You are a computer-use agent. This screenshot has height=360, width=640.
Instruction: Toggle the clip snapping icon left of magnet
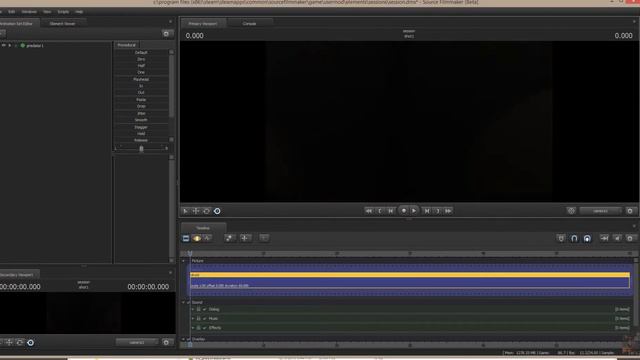[x=561, y=238]
